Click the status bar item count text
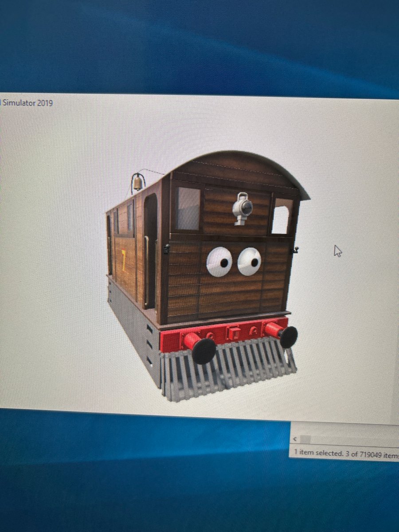Image resolution: width=399 pixels, height=532 pixels. [x=346, y=452]
